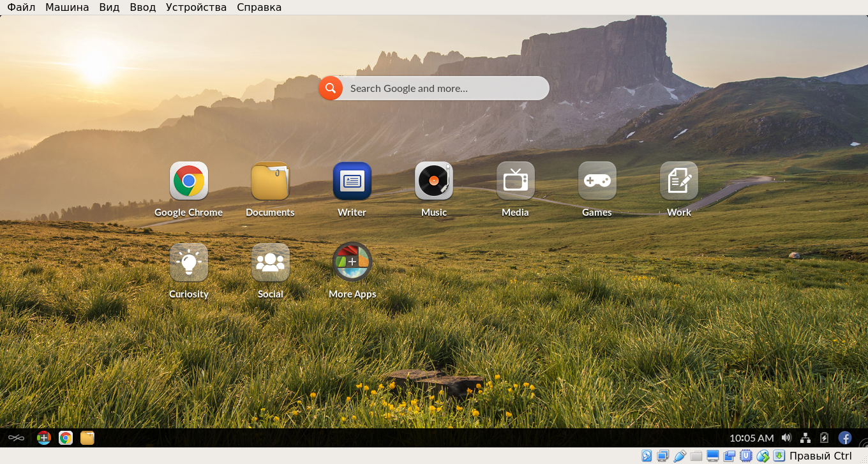Open the Справка menu

[x=259, y=8]
